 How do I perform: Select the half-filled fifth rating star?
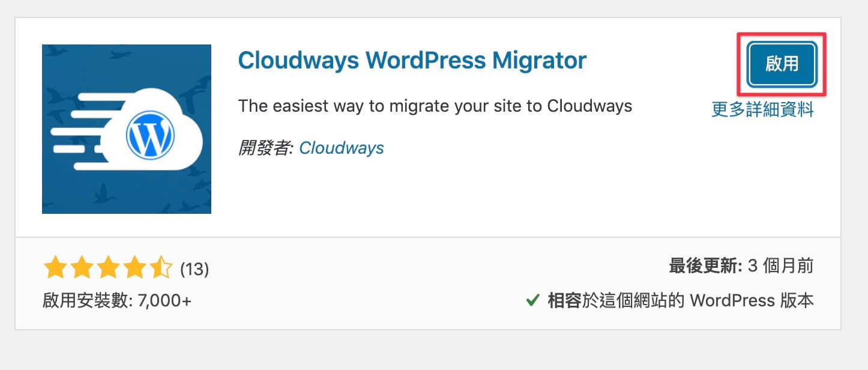[161, 268]
